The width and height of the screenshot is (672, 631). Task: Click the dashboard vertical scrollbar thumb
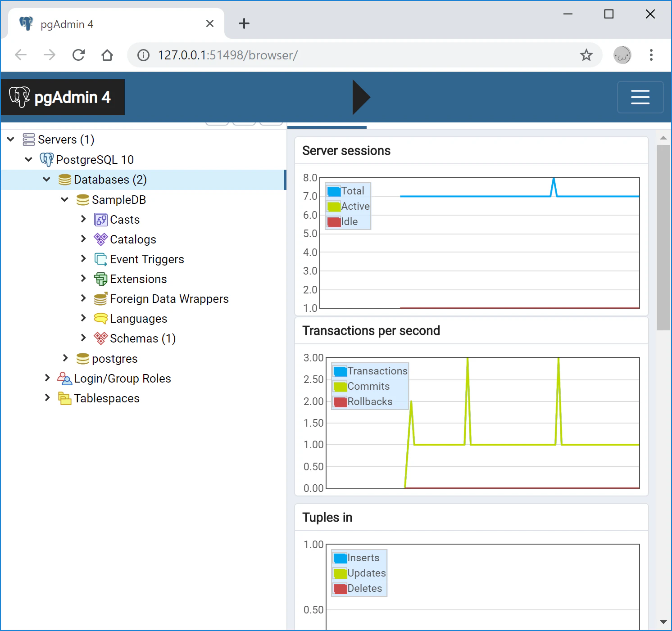(x=663, y=238)
